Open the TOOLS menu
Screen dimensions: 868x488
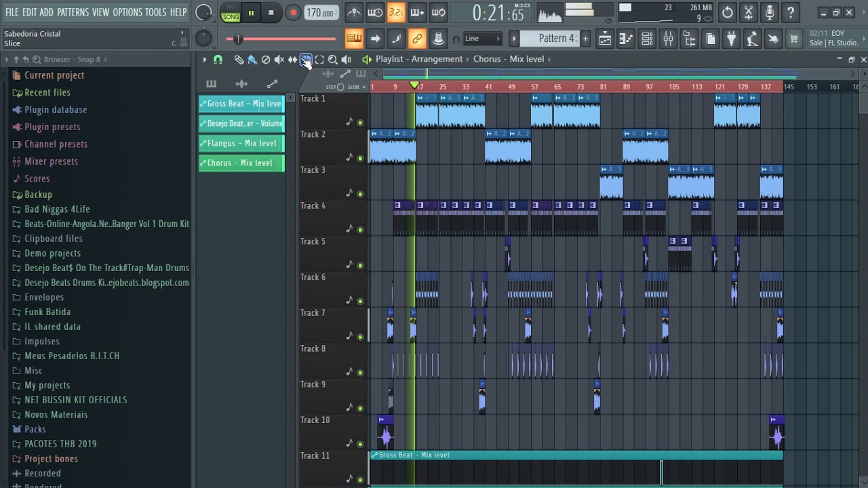click(x=155, y=12)
